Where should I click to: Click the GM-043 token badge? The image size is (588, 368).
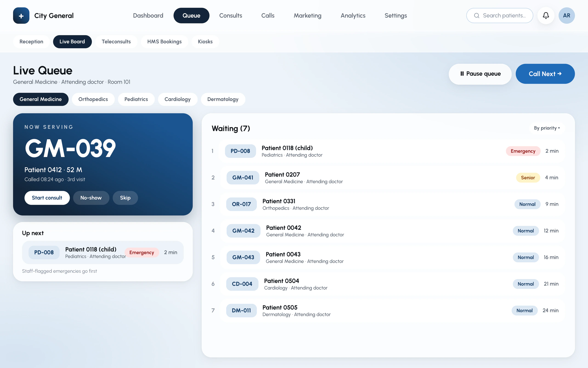(243, 257)
